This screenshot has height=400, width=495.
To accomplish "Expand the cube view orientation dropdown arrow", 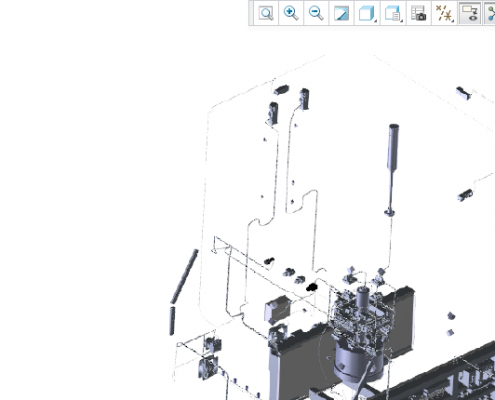I will tap(376, 21).
